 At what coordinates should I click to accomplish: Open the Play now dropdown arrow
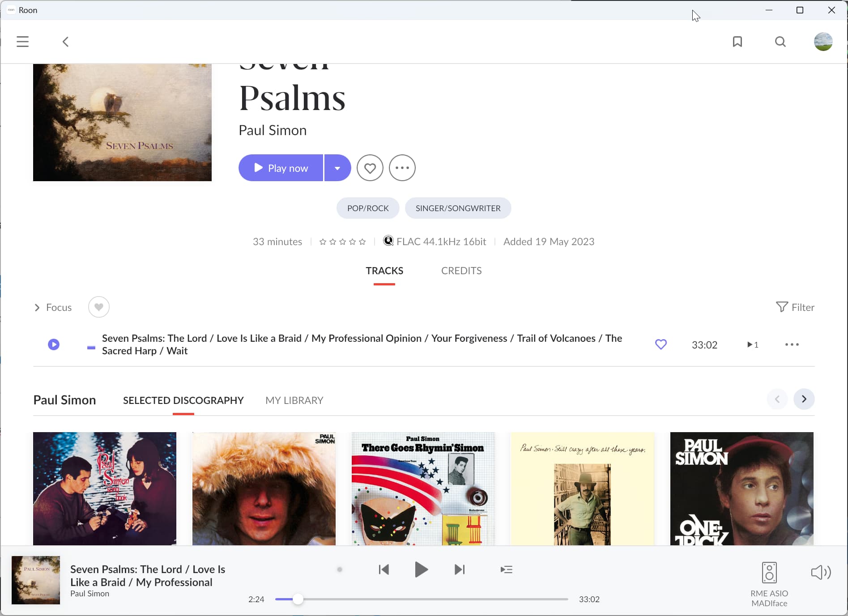click(337, 168)
